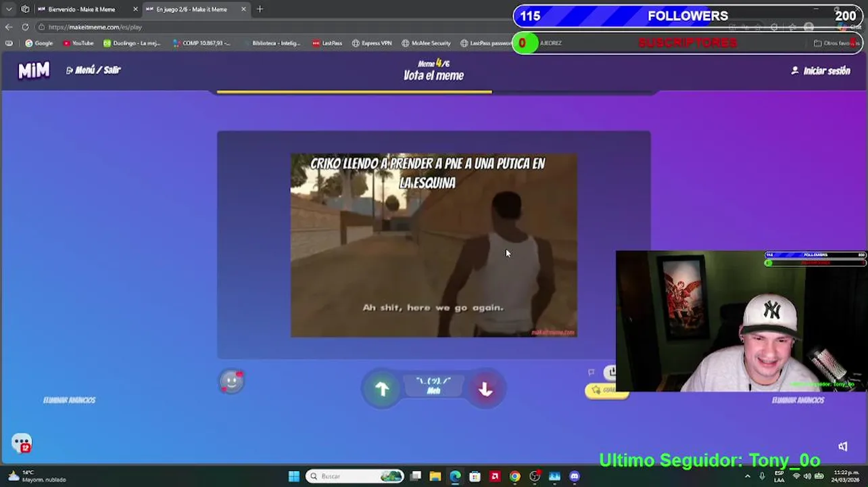
Task: Upvote the meme with the green arrow
Action: point(382,389)
